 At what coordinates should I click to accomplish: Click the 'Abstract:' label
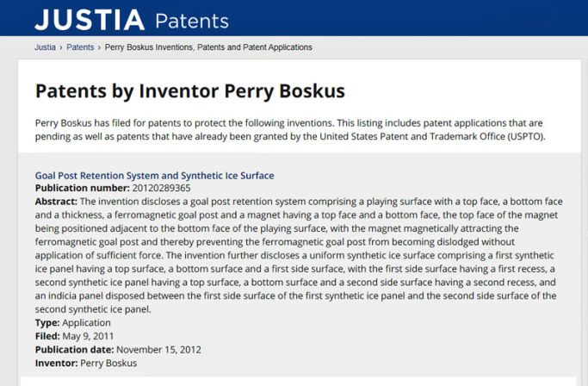coord(57,201)
